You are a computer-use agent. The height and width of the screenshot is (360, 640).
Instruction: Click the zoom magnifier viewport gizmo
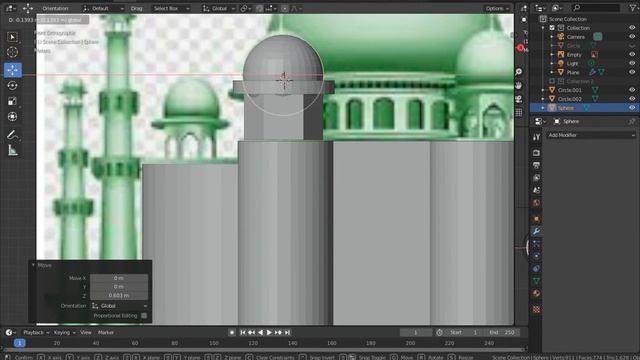pos(519,72)
